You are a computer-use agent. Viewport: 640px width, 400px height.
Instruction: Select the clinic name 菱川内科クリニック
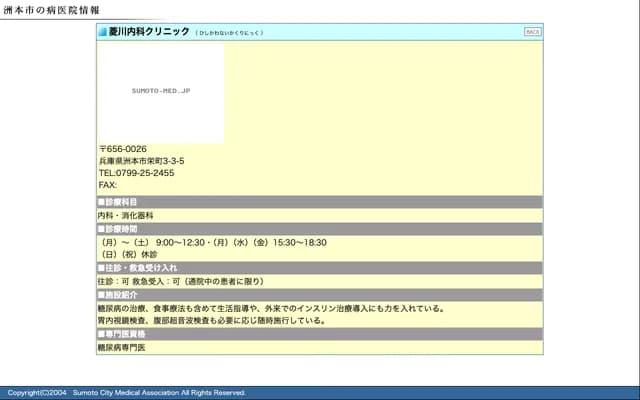click(x=149, y=32)
